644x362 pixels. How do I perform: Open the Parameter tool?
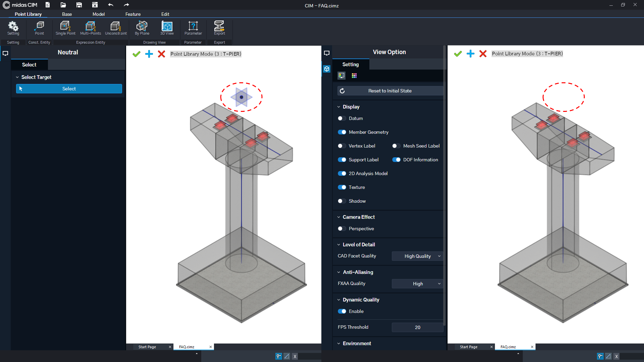193,28
